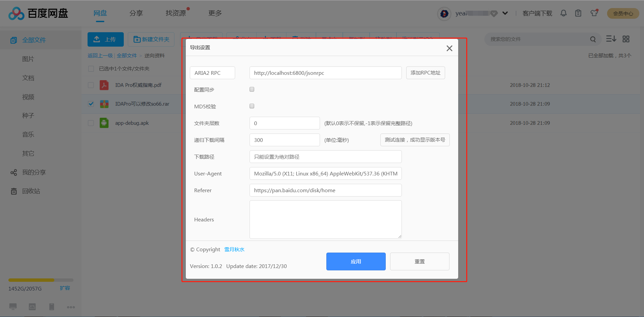Click the RPC URL jsonrpc field
The image size is (644, 317).
326,73
